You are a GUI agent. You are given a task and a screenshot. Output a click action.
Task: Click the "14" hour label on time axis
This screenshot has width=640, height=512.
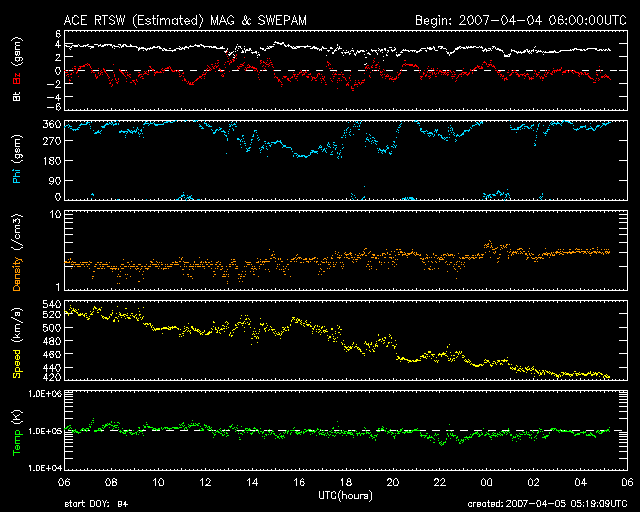pos(252,483)
